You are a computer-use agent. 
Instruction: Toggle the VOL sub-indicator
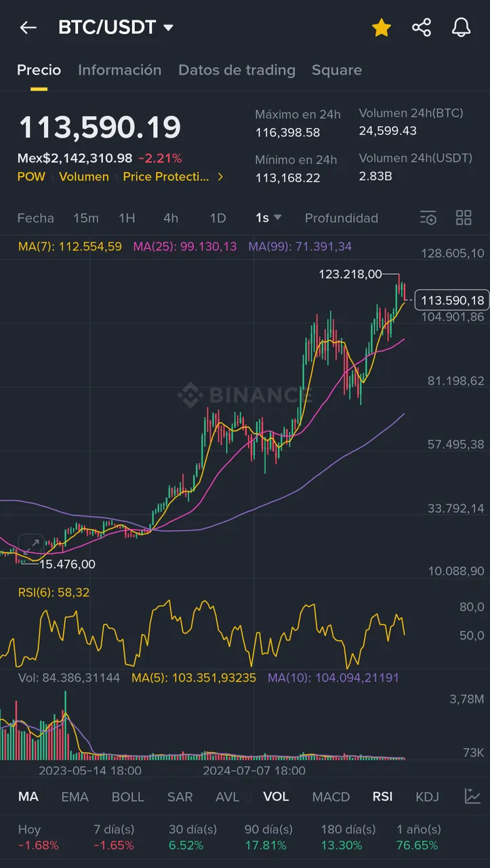276,796
